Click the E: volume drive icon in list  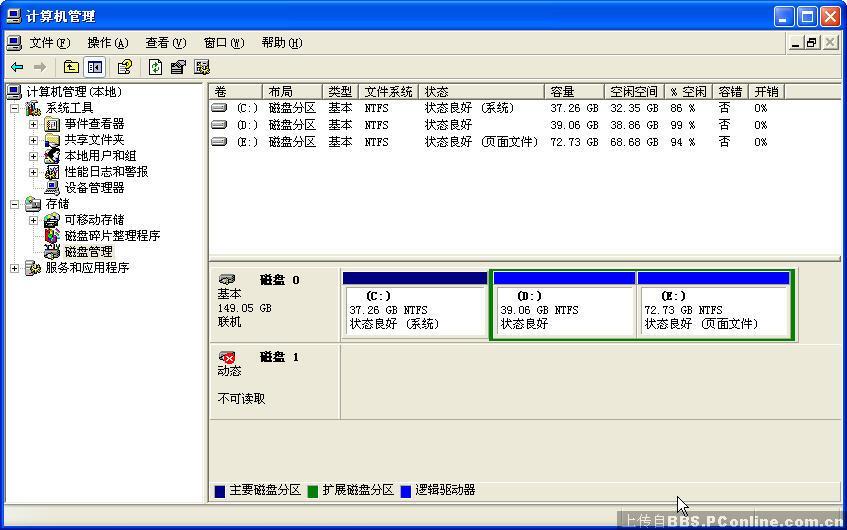pyautogui.click(x=219, y=142)
